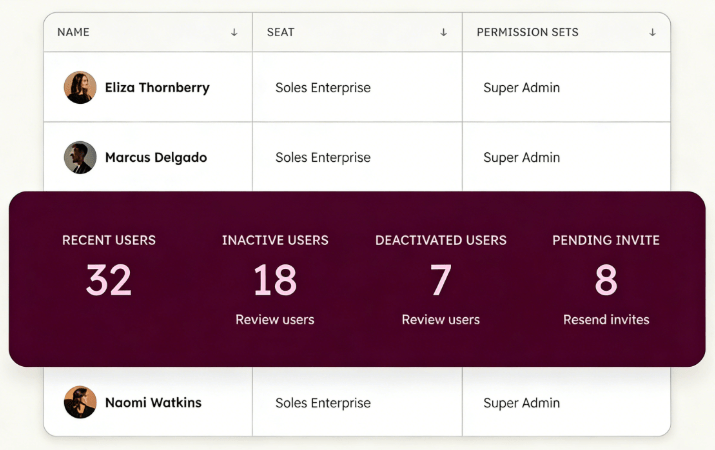
Task: Select the Recent Users count 32
Action: [109, 281]
